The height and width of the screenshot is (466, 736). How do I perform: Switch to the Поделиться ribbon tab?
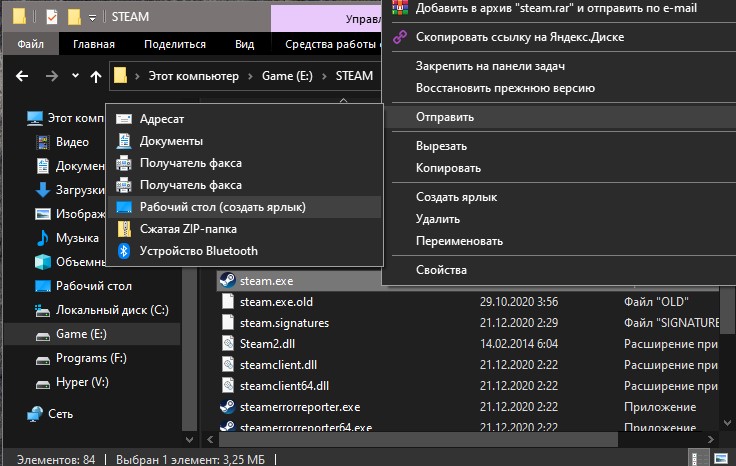click(x=175, y=44)
